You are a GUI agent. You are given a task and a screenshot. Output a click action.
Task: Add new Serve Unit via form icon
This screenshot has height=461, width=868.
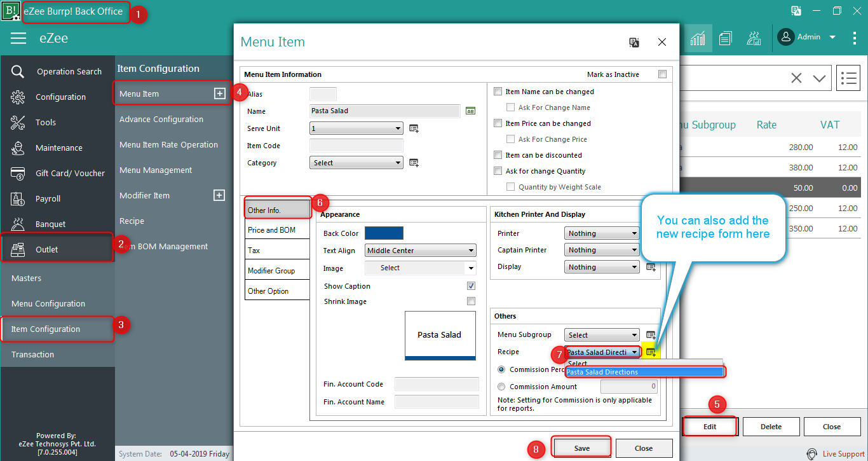point(414,128)
